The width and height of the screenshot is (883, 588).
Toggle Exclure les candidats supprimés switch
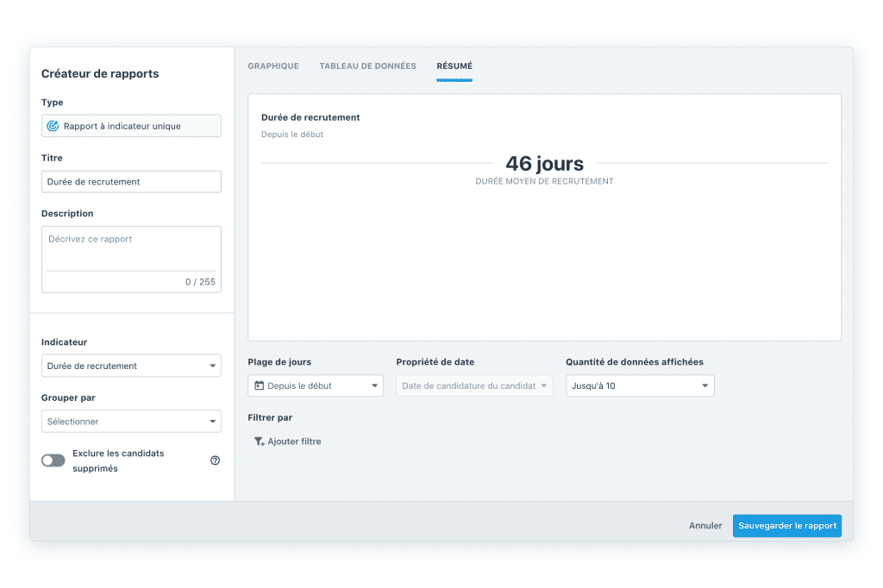pyautogui.click(x=53, y=460)
